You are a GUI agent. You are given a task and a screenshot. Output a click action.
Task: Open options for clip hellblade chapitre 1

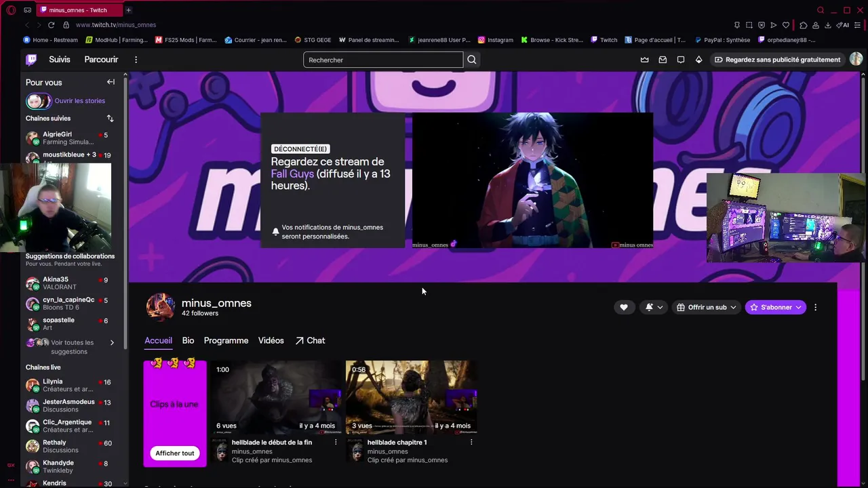pyautogui.click(x=471, y=442)
